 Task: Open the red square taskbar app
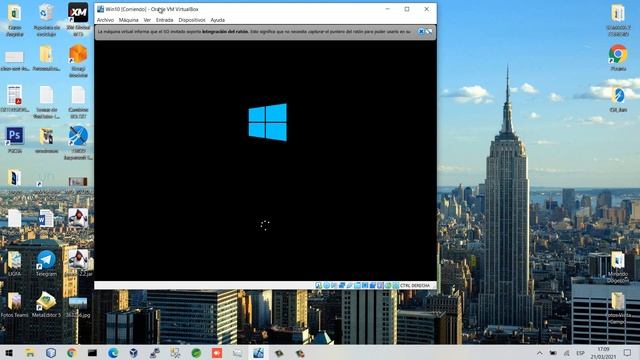point(217,353)
